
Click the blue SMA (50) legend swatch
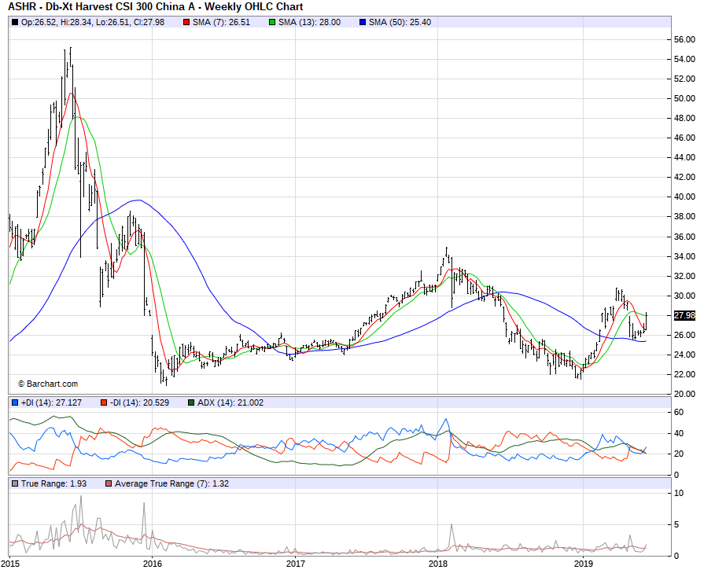pyautogui.click(x=363, y=22)
